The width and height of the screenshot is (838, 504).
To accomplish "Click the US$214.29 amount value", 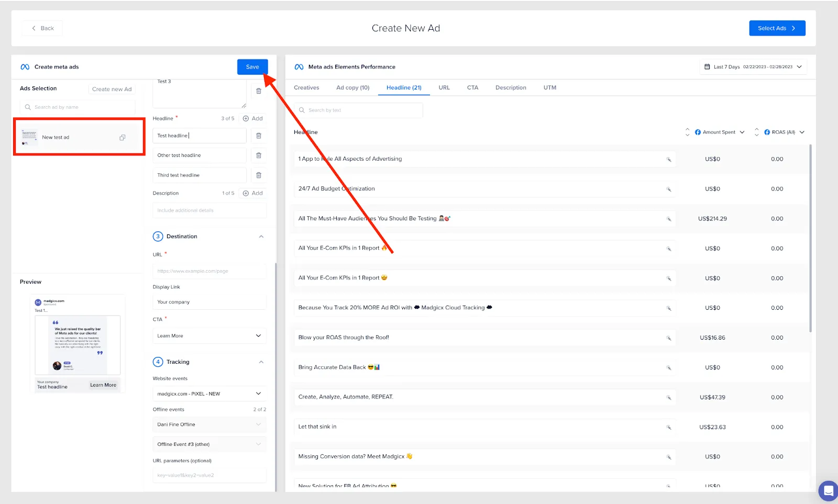I will 712,219.
